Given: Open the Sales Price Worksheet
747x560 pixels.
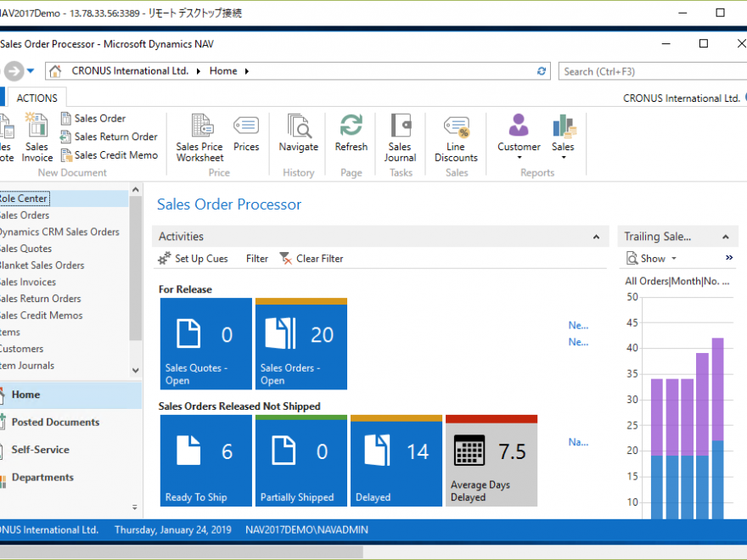Looking at the screenshot, I should pos(199,138).
